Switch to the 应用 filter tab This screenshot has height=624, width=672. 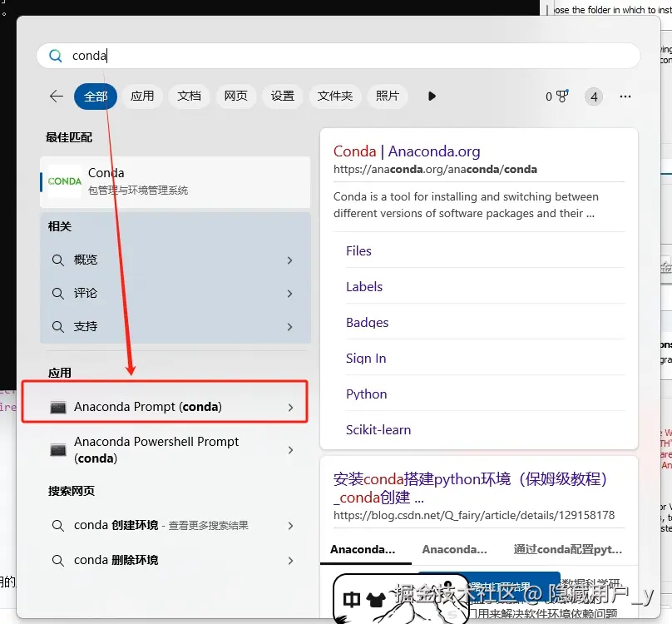click(x=142, y=96)
